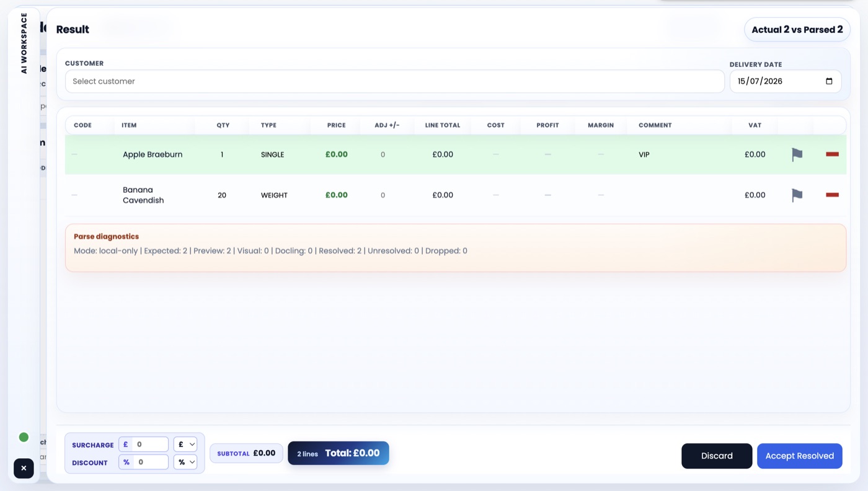Click the ADJ +/- column header
The height and width of the screenshot is (491, 868).
click(387, 125)
